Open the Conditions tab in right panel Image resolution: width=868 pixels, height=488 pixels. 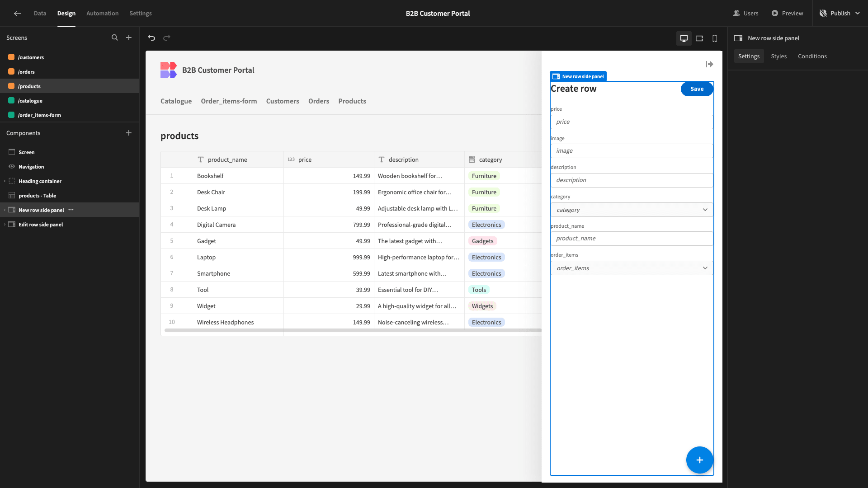tap(812, 56)
